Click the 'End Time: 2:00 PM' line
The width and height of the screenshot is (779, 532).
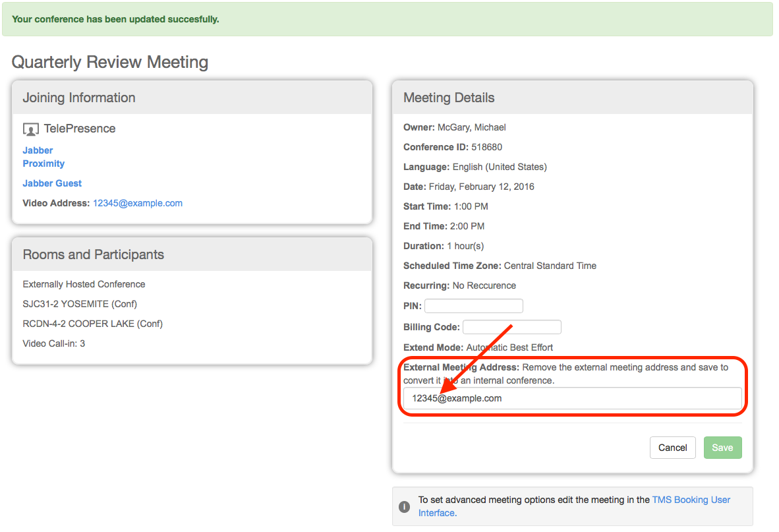coord(444,227)
